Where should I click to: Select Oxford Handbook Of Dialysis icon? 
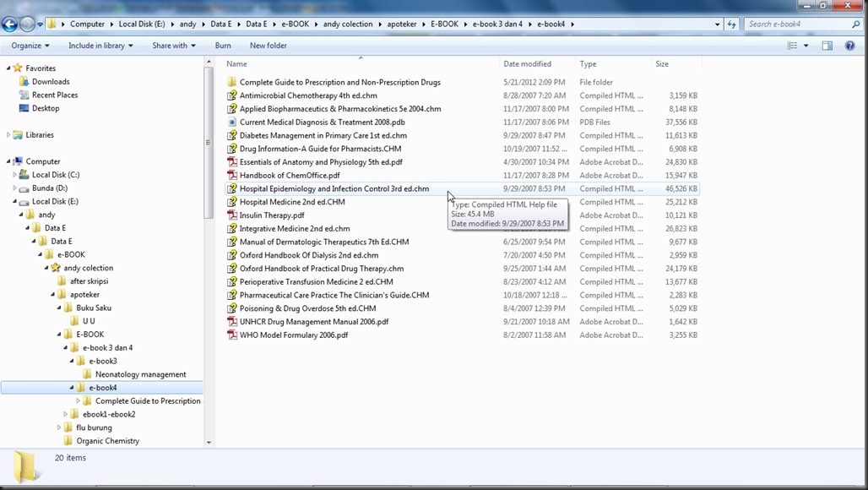(x=232, y=254)
